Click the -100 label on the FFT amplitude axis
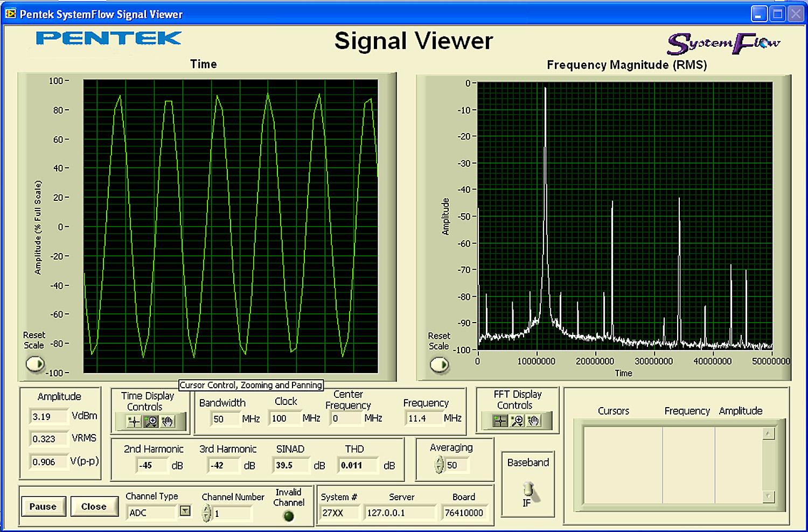Image resolution: width=808 pixels, height=532 pixels. tap(463, 350)
